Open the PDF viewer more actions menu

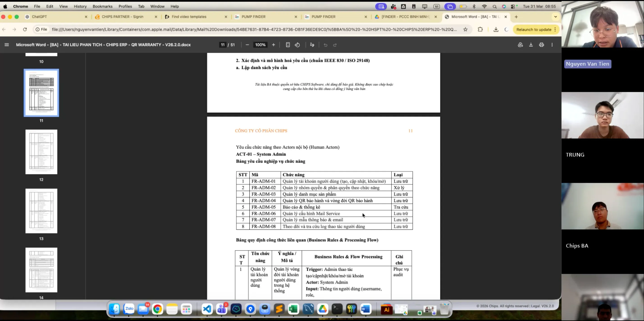pyautogui.click(x=552, y=45)
